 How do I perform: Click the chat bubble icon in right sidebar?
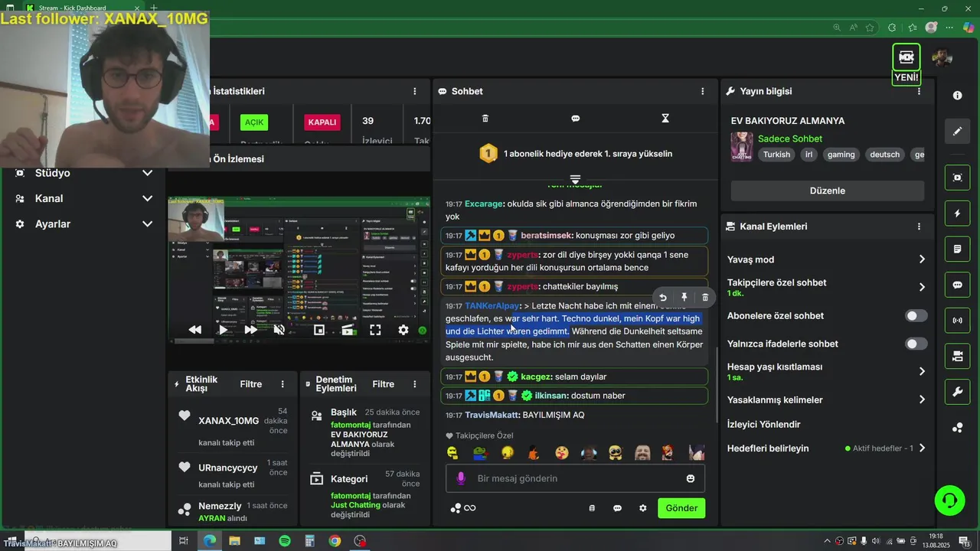pos(957,285)
